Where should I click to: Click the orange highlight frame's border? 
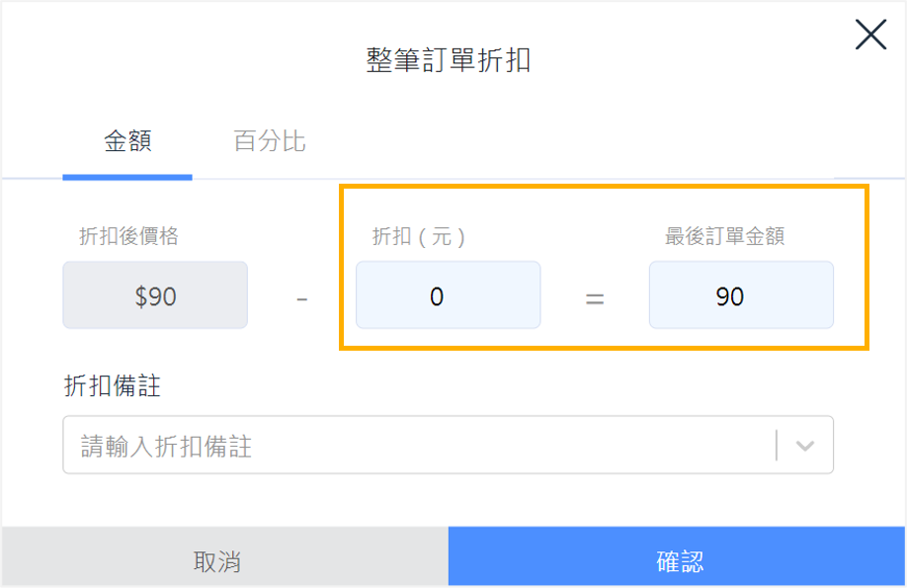(604, 187)
